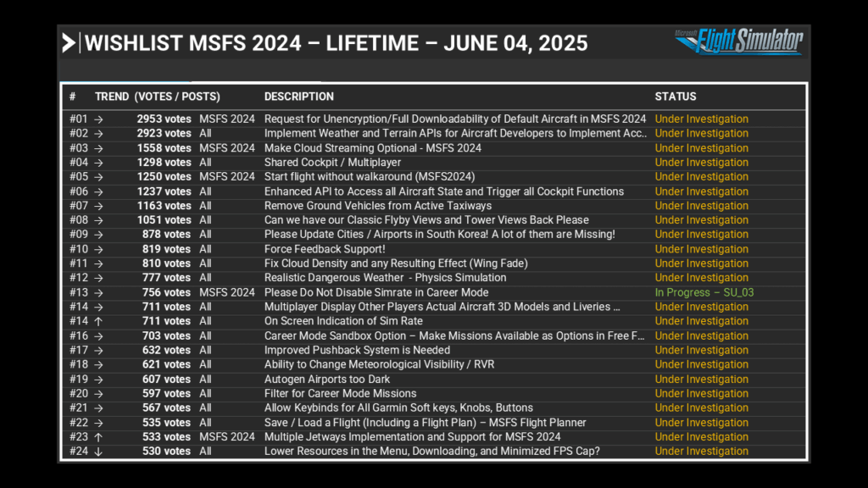
Task: Click the 'In Progress – SU_03' status
Action: pos(704,292)
